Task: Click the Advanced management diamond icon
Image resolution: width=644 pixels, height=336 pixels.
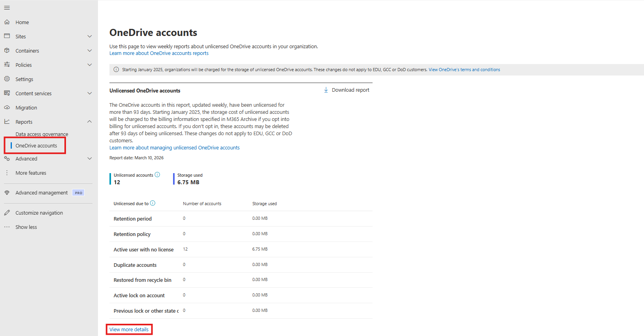Action: (7, 193)
